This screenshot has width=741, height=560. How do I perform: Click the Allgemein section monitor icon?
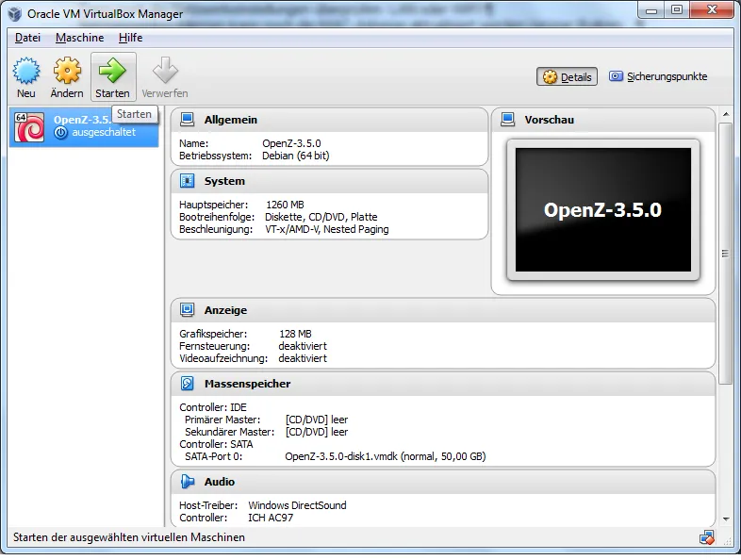(188, 120)
